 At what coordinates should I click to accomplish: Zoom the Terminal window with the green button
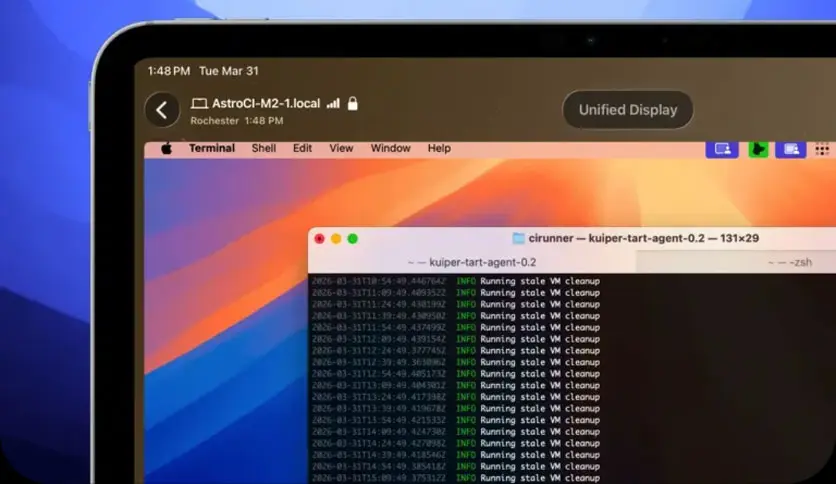coord(352,239)
